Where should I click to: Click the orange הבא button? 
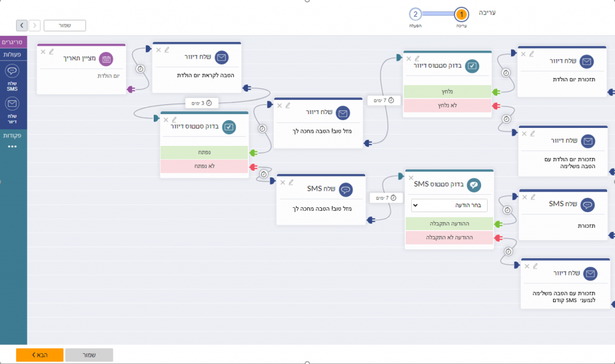(40, 355)
